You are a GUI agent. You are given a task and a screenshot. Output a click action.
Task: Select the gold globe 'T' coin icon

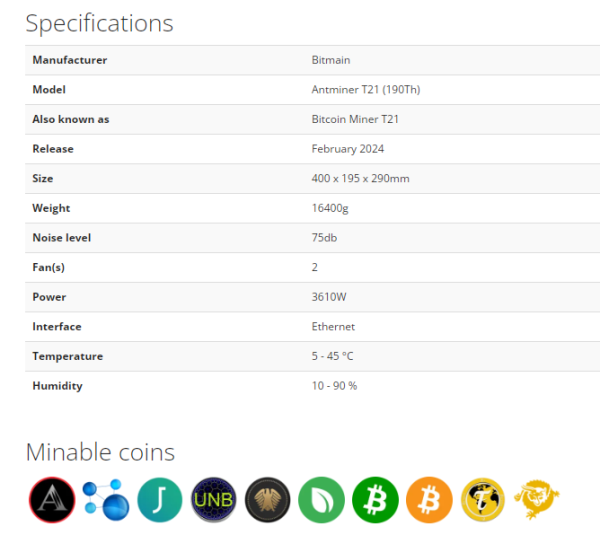(x=483, y=500)
